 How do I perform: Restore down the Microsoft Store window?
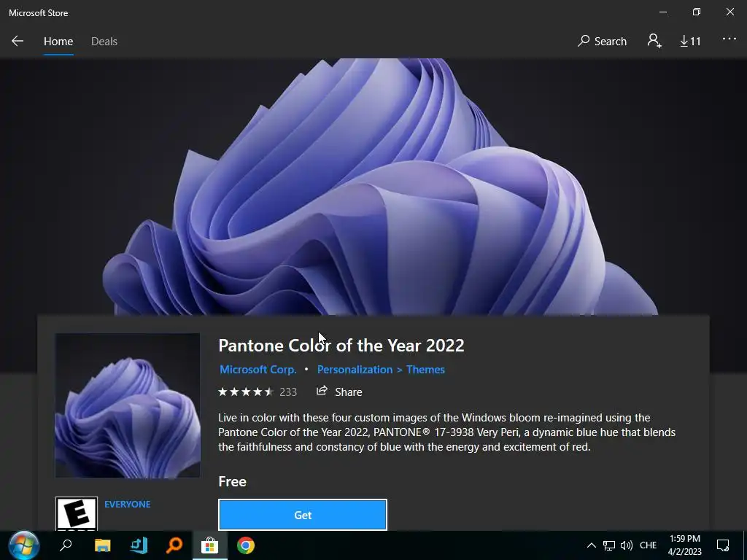[697, 12]
